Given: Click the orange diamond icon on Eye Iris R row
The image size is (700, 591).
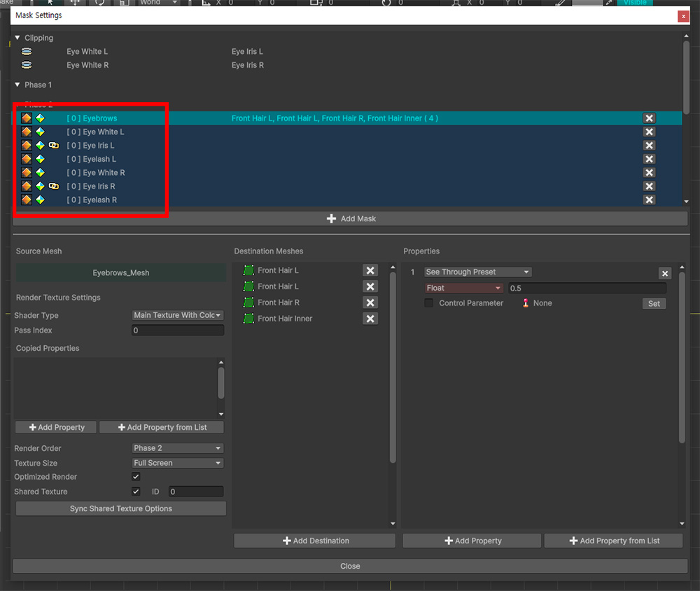Looking at the screenshot, I should [x=27, y=186].
